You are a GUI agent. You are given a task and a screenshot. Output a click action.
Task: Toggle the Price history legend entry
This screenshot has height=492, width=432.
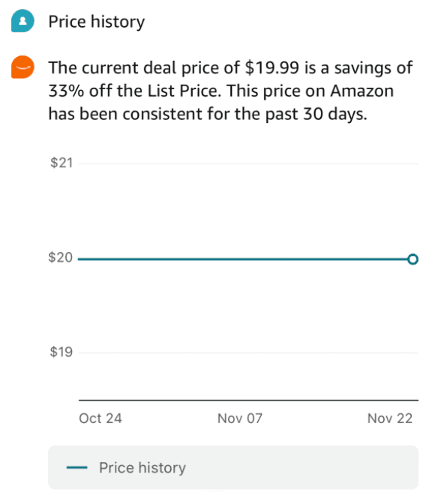pos(126,467)
